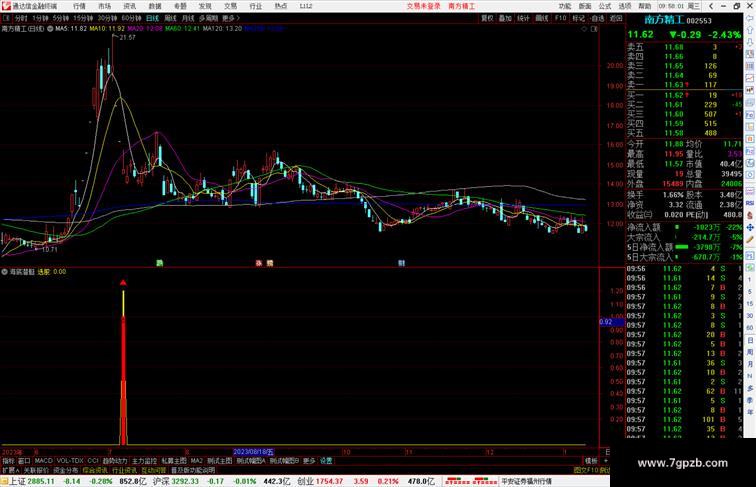
Task: Open the 数据 menu
Action: tap(155, 6)
